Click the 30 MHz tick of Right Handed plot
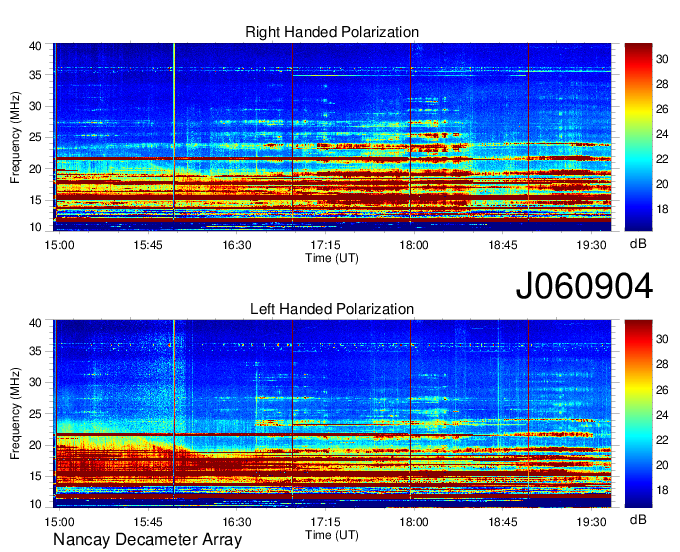680x552 pixels. (x=36, y=106)
